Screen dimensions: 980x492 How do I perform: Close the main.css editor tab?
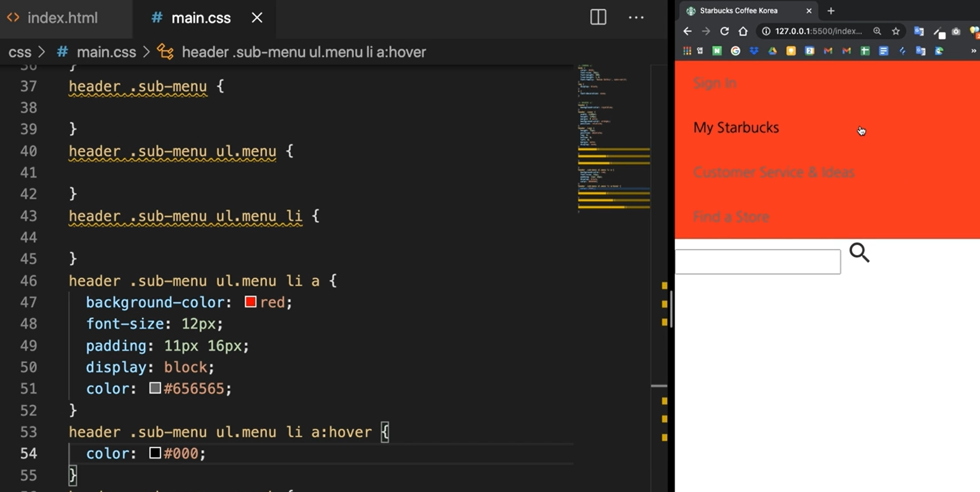click(257, 18)
